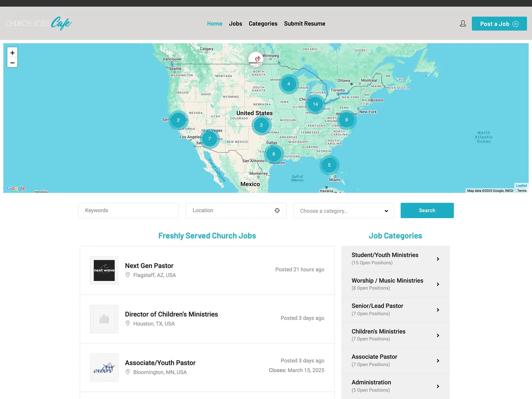
Task: Click the Oxboro company logo
Action: (104, 367)
